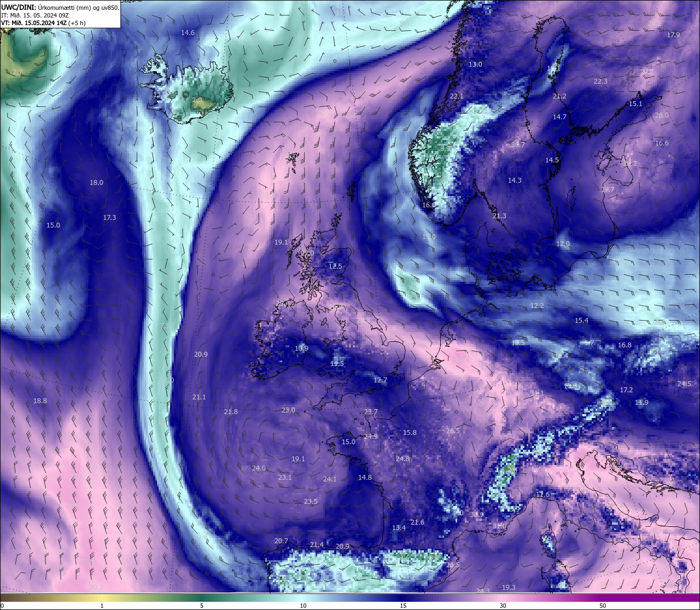Viewport: 700px width, 610px height.
Task: Click the 21.1 map value
Action: (199, 397)
